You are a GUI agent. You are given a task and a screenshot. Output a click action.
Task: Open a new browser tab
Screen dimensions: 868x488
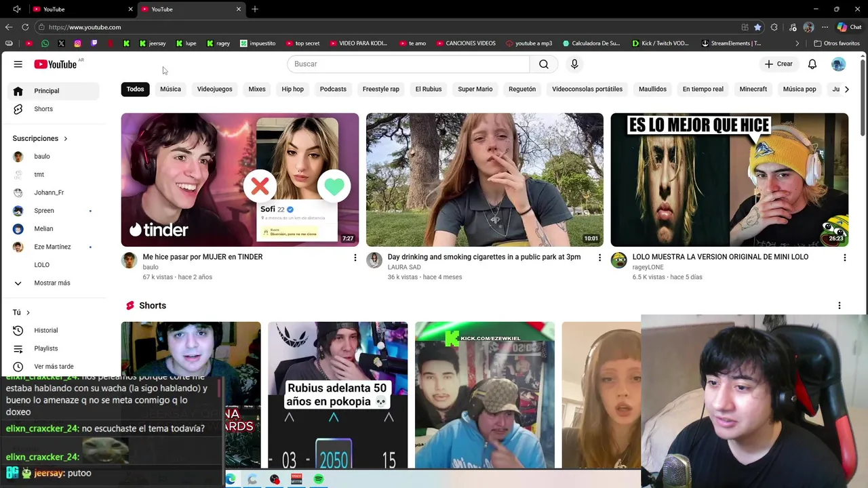click(x=255, y=9)
